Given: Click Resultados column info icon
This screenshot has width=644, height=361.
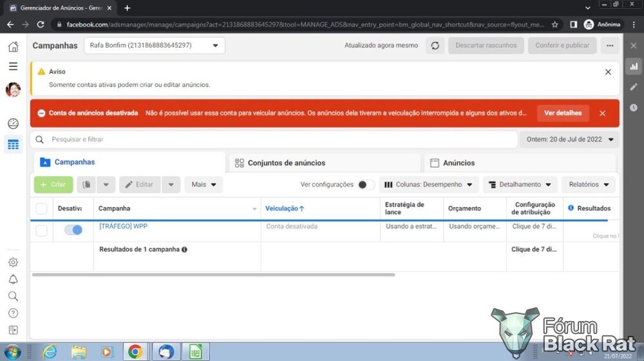Looking at the screenshot, I should point(571,208).
